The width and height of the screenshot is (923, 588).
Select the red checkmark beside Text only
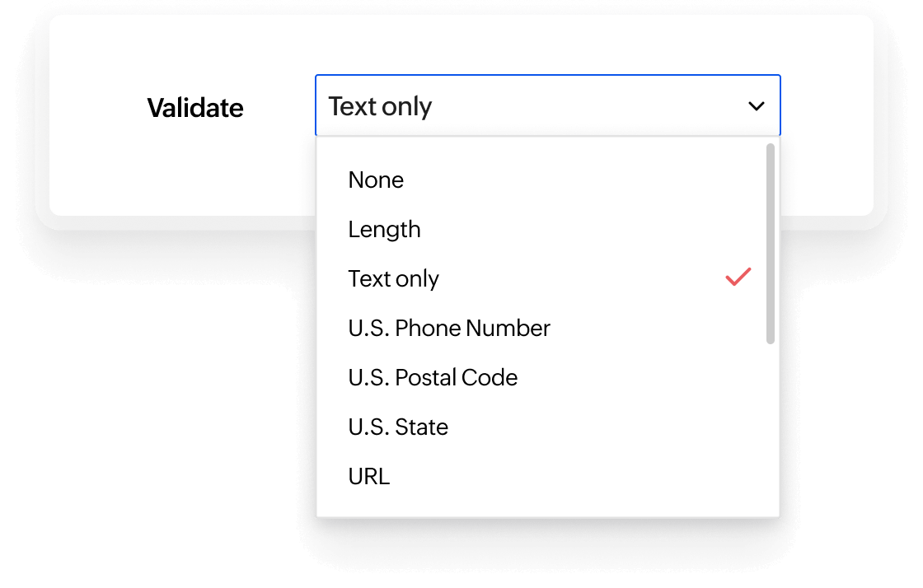tap(738, 278)
